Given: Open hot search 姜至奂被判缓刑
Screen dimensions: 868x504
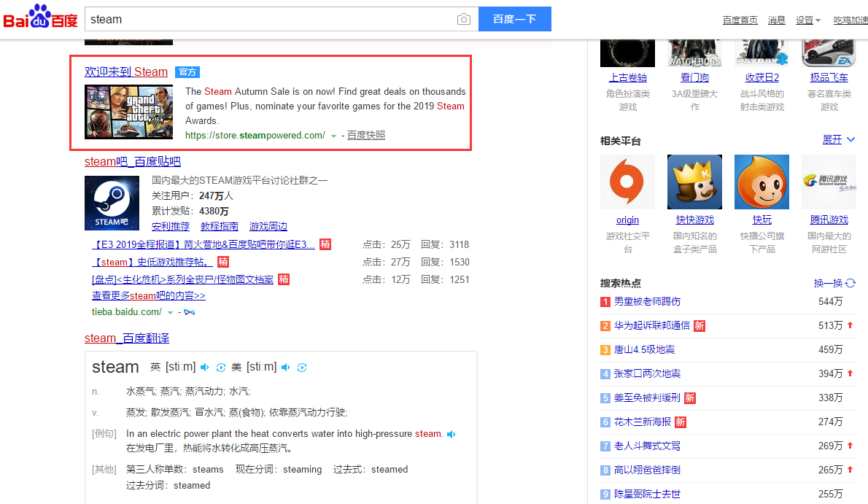Looking at the screenshot, I should pos(647,398).
